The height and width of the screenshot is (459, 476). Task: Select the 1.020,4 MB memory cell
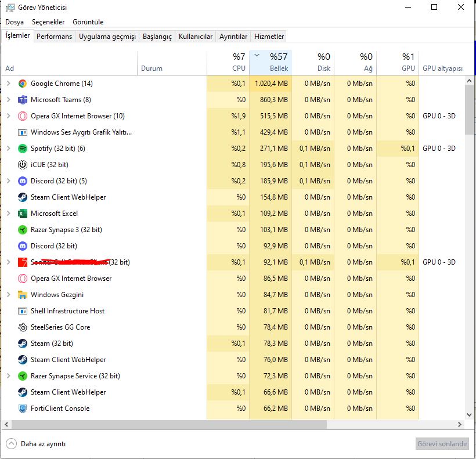point(271,84)
